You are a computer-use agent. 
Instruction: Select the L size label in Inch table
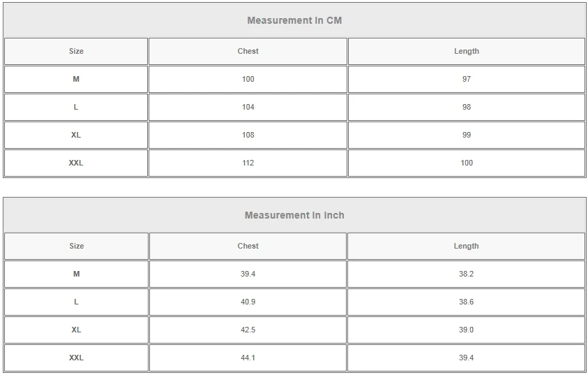(x=76, y=302)
